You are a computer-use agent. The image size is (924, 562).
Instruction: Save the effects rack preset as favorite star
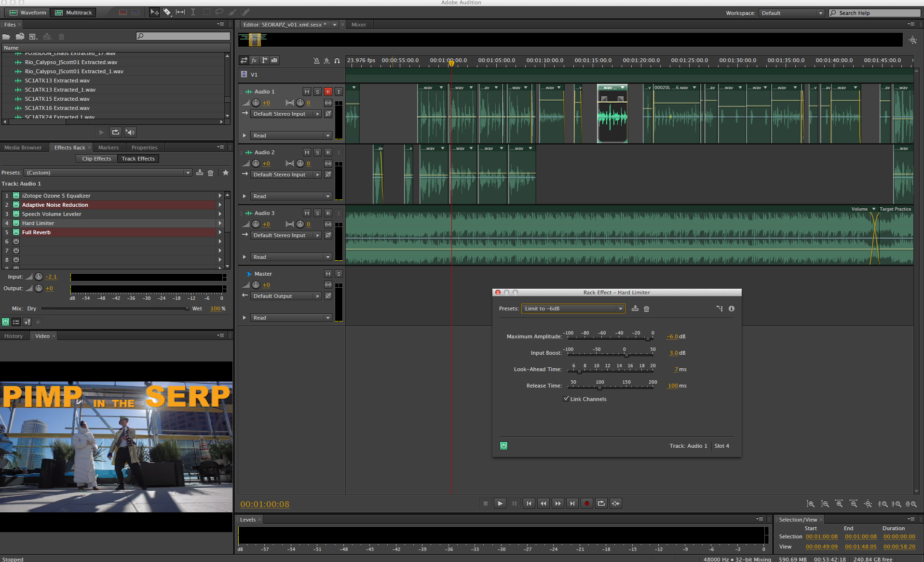[226, 173]
